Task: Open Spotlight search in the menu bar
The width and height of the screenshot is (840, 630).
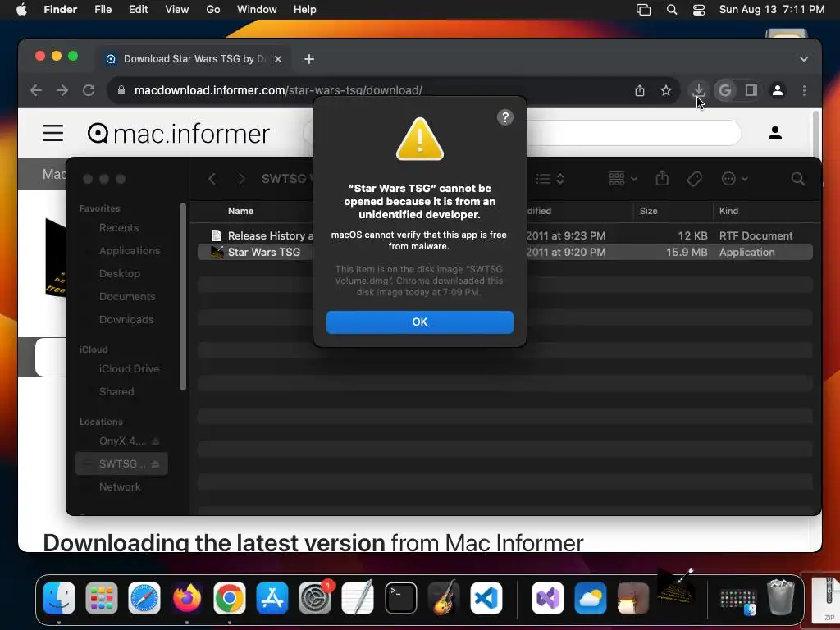Action: click(671, 10)
